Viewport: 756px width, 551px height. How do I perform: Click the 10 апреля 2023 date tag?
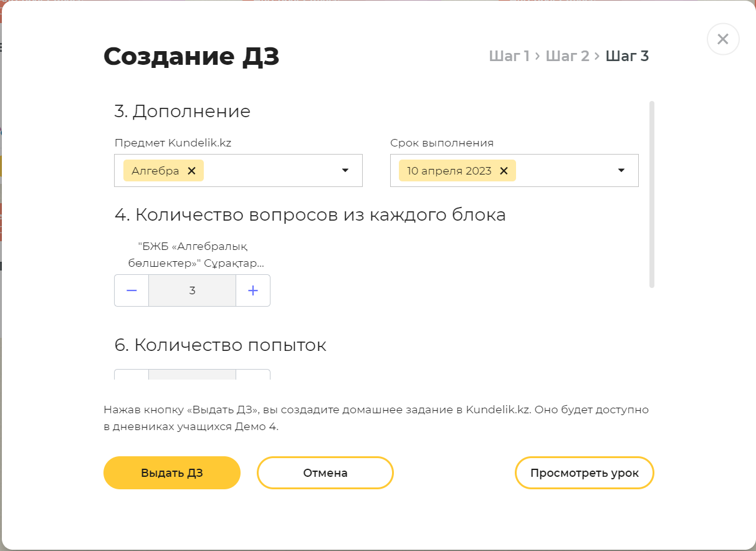[449, 171]
